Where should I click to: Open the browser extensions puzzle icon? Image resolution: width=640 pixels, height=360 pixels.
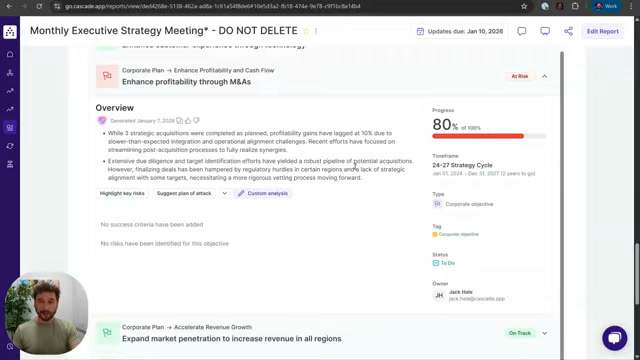575,6
